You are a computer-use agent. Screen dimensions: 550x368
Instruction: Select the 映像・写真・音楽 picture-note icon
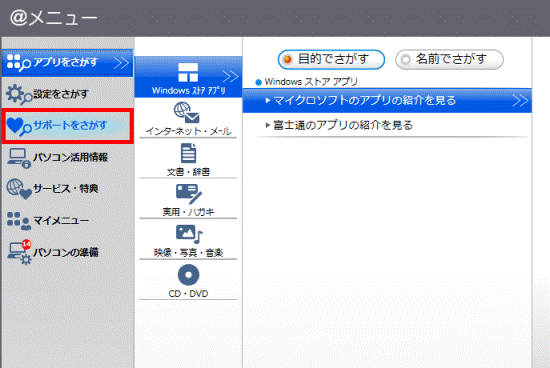click(x=189, y=234)
